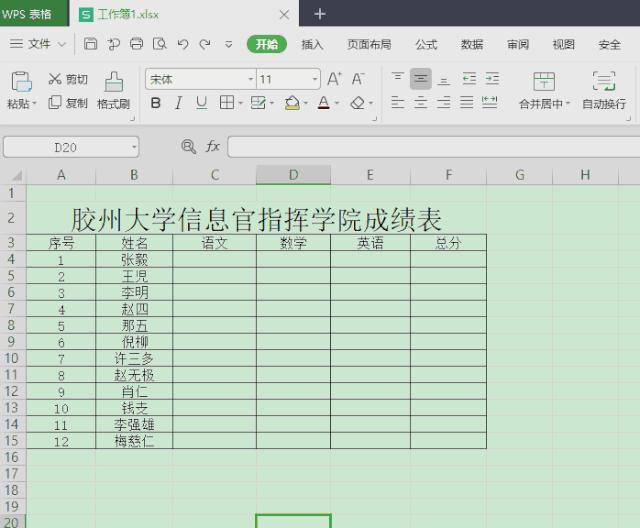
Task: Center text horizontally
Action: (x=420, y=102)
